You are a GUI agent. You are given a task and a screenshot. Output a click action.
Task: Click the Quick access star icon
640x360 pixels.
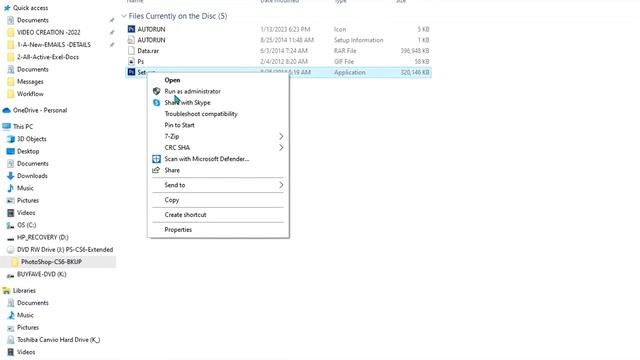click(x=7, y=8)
